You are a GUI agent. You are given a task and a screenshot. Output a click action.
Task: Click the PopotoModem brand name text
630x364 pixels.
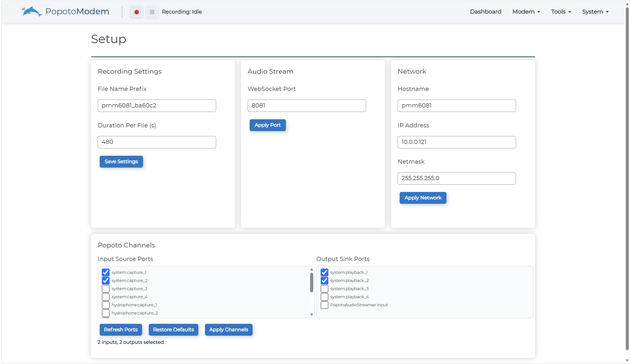77,12
